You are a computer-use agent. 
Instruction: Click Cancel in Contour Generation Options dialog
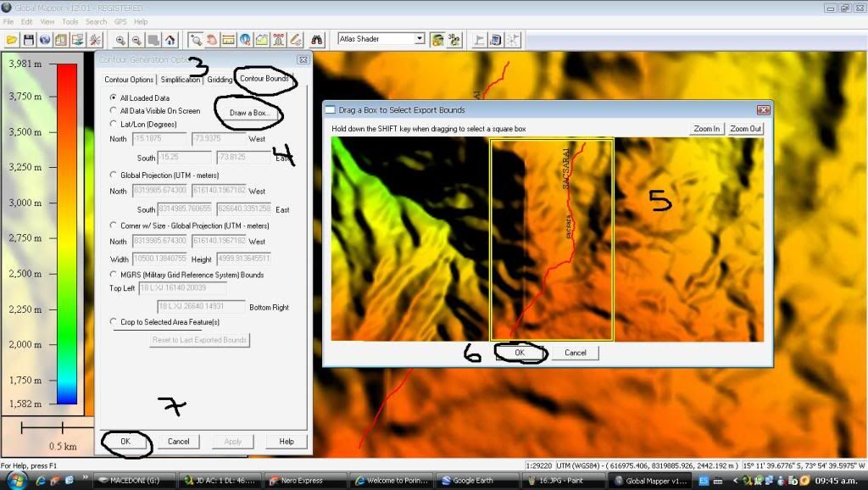178,442
